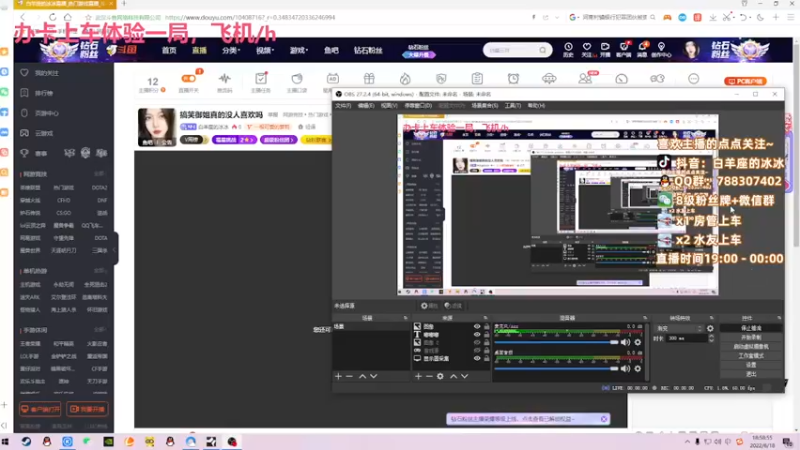Mute the desktop audio channel in OBS mixer
Viewport: 800px width, 450px height.
[626, 368]
